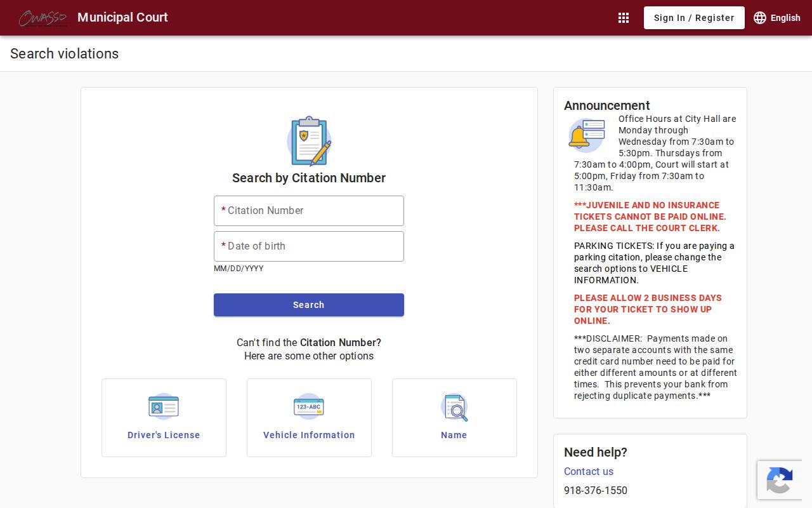Click the magnifier document name icon

[454, 407]
